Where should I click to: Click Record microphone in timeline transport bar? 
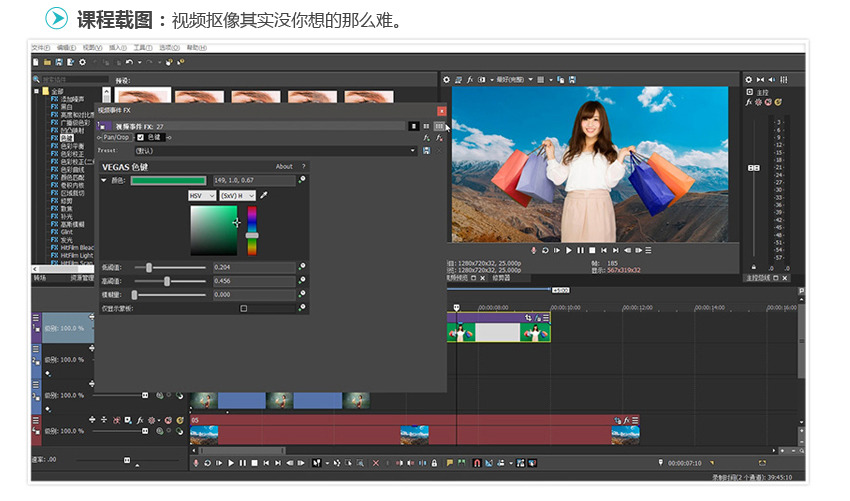pos(196,463)
